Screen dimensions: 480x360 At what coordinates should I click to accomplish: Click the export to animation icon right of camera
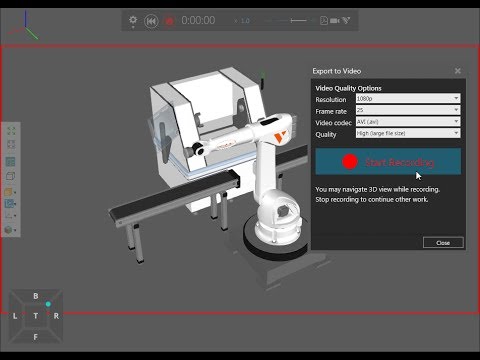(x=346, y=21)
